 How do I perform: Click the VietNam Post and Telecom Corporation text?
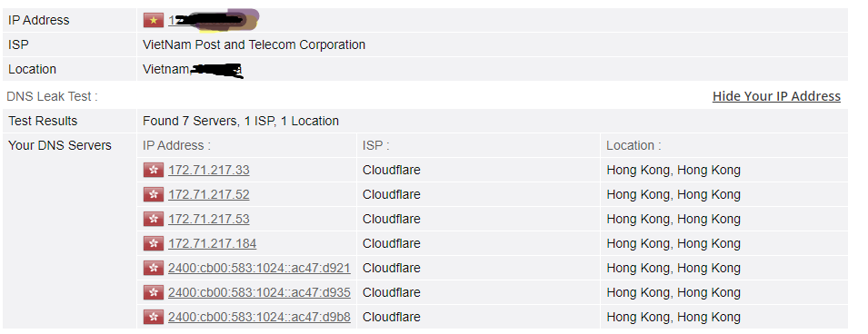coord(254,44)
